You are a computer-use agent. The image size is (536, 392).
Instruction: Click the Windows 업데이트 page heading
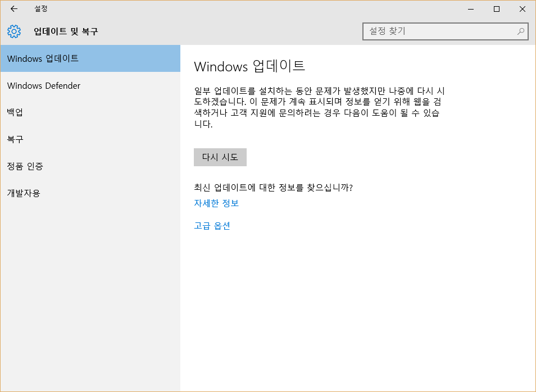249,66
